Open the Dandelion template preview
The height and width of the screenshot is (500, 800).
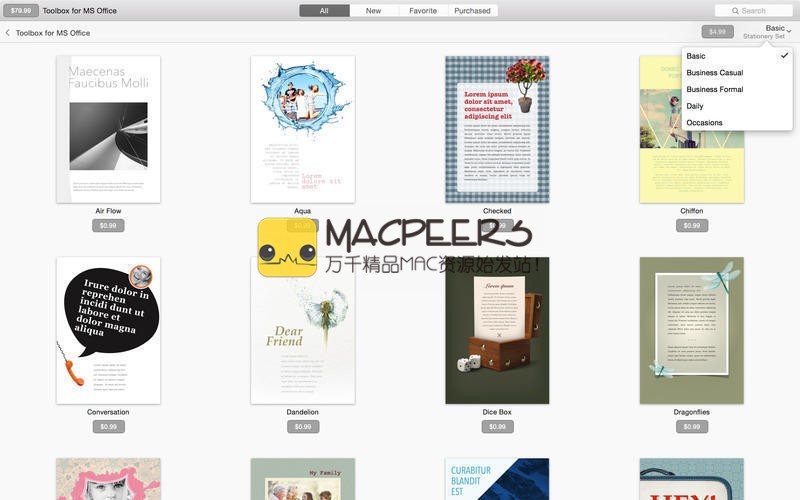[x=302, y=330]
